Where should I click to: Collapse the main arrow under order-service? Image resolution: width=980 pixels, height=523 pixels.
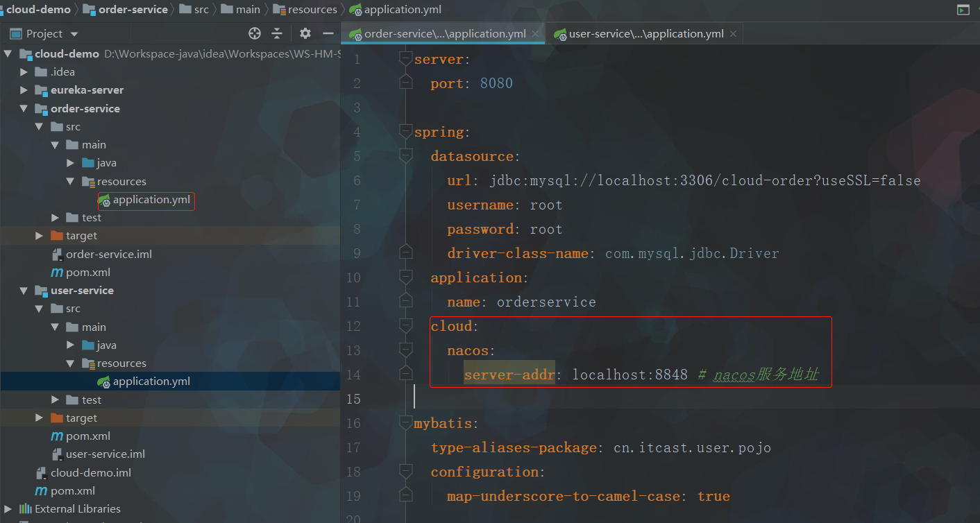pyautogui.click(x=55, y=145)
